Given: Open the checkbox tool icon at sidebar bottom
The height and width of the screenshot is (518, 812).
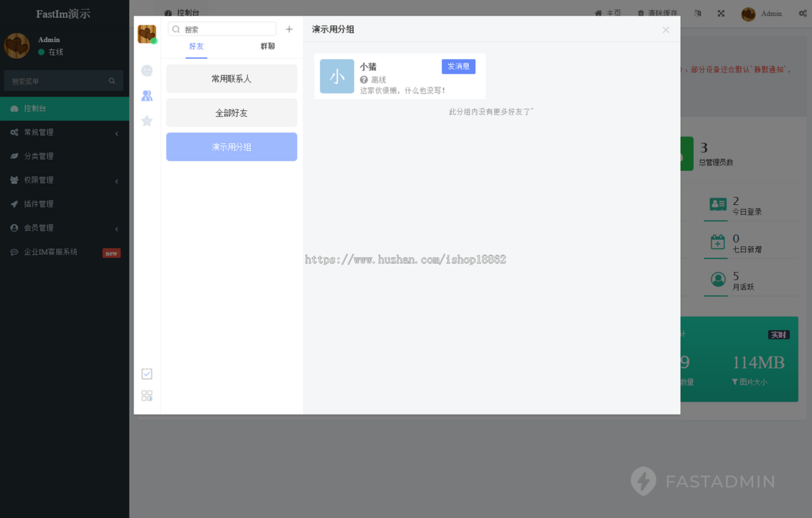Looking at the screenshot, I should pyautogui.click(x=147, y=373).
